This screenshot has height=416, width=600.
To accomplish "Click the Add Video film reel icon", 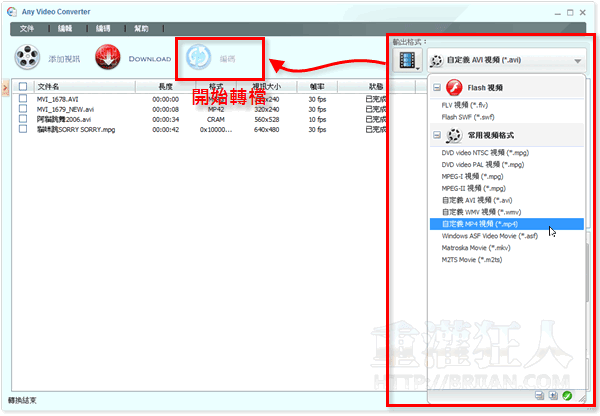I will click(27, 57).
